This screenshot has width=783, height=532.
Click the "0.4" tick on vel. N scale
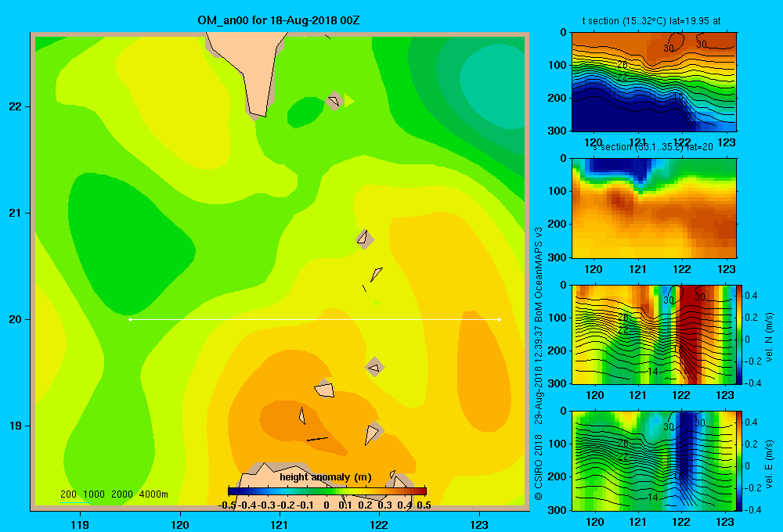(751, 296)
